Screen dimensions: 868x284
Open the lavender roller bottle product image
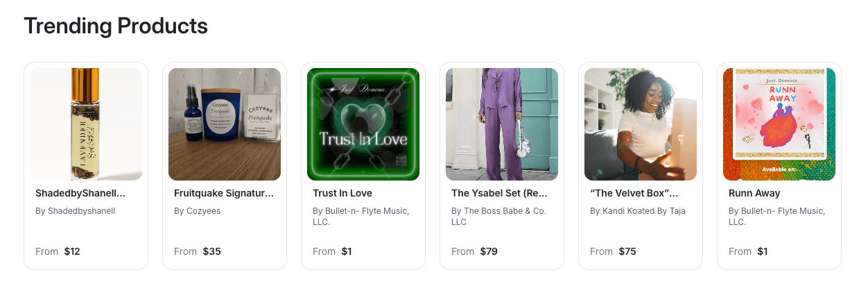click(86, 124)
